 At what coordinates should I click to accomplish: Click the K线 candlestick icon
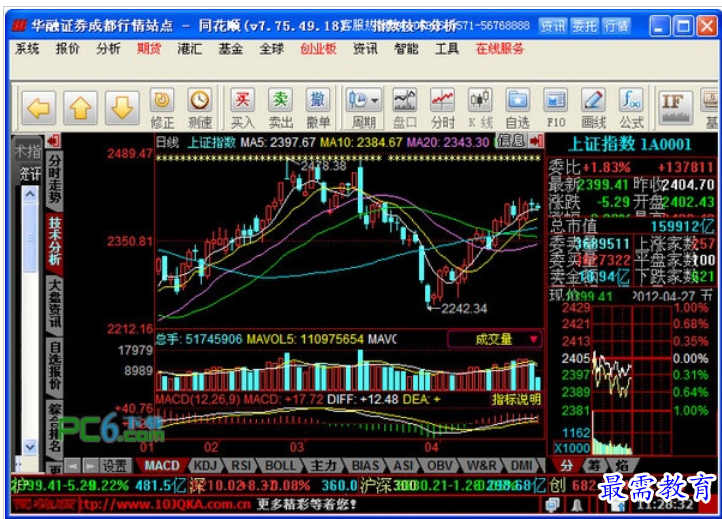click(480, 109)
